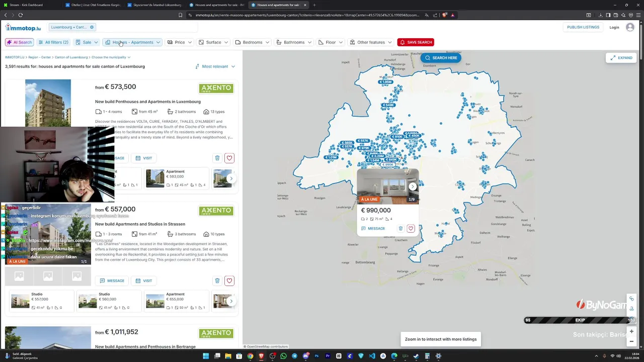Image resolution: width=644 pixels, height=362 pixels.
Task: Expand the Bathrooms filter dropdown
Action: tap(294, 42)
